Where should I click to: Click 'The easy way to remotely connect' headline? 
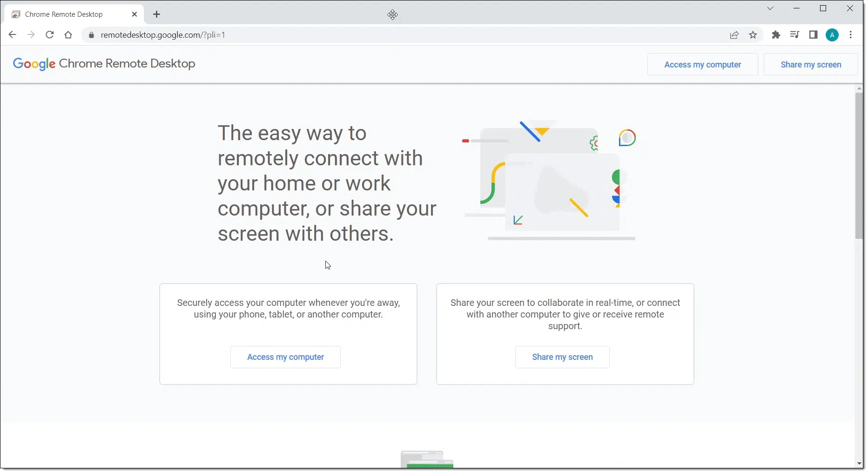click(x=327, y=183)
